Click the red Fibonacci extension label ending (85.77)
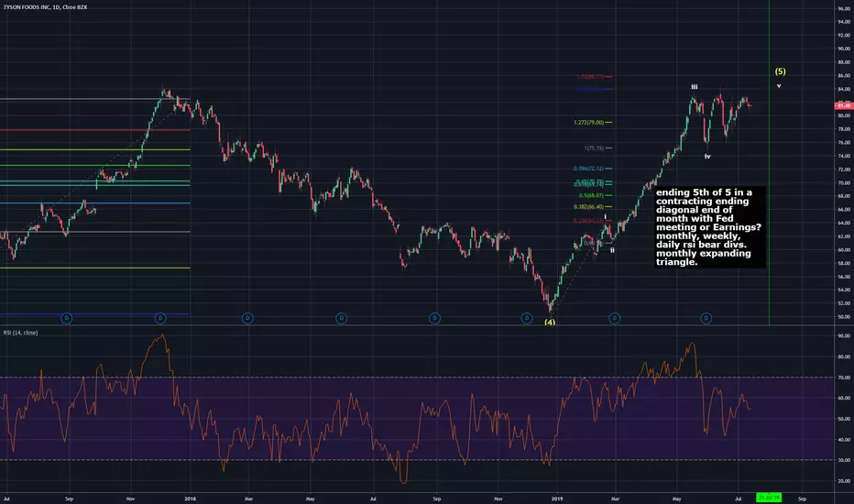This screenshot has width=854, height=504. [x=590, y=77]
